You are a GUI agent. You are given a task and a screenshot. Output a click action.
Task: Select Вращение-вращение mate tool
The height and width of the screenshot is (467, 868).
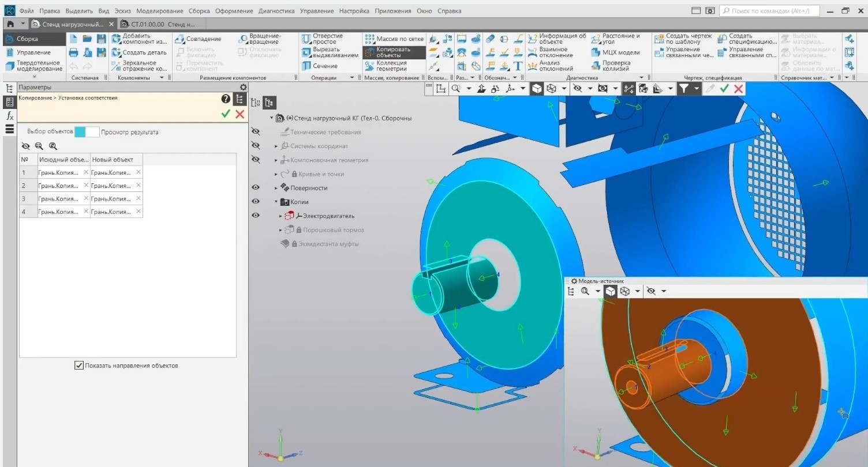click(x=259, y=39)
